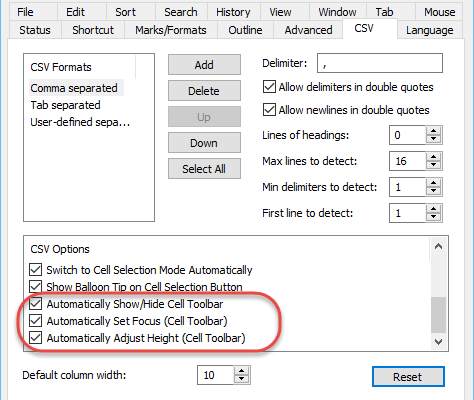474x400 pixels.
Task: Click the Reset button
Action: 408,377
